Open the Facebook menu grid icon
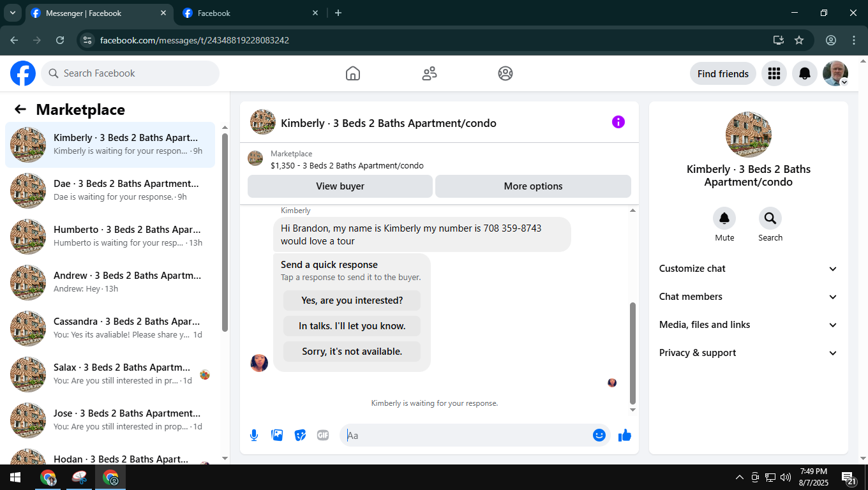This screenshot has width=868, height=490. point(774,73)
